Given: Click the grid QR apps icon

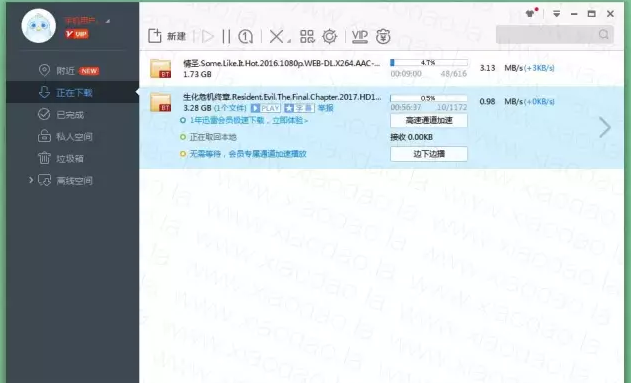Looking at the screenshot, I should pyautogui.click(x=307, y=37).
